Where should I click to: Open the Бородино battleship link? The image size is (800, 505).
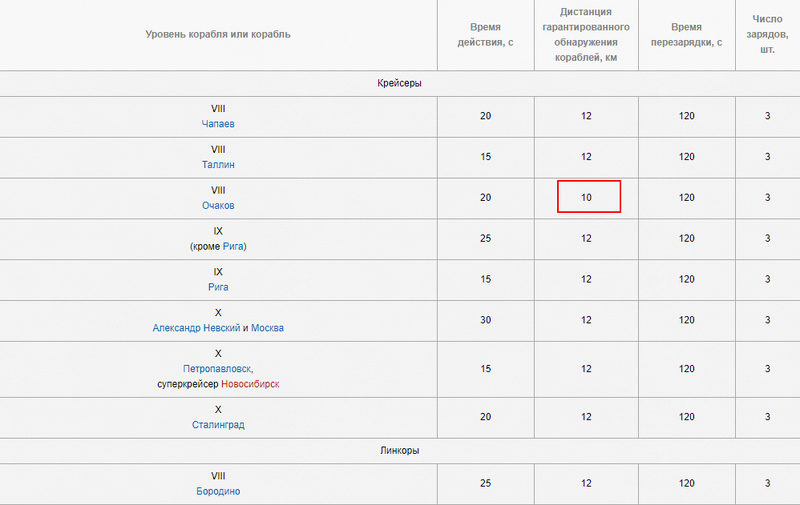(x=218, y=491)
